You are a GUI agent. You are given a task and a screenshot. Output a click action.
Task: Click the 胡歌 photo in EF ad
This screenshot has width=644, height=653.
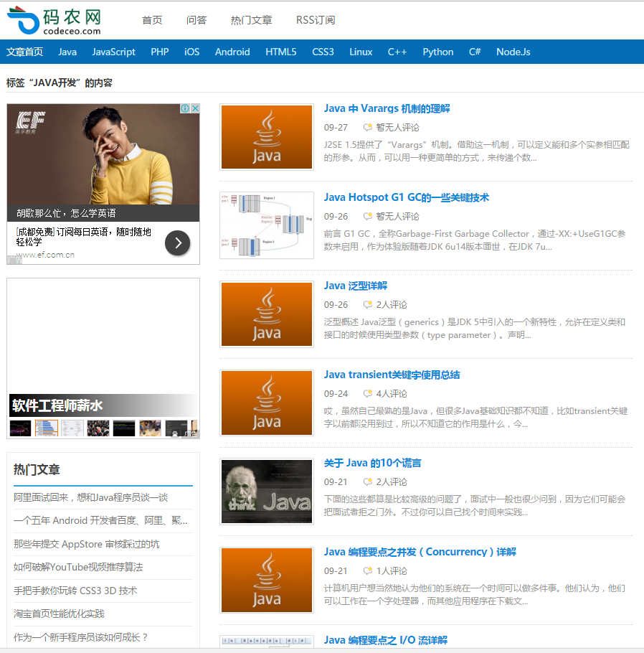click(x=103, y=154)
